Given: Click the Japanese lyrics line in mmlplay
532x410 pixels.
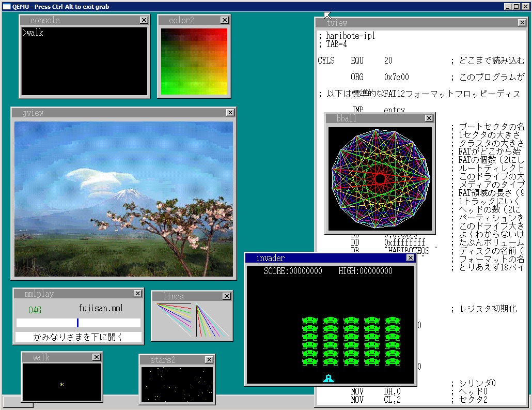Looking at the screenshot, I should click(x=78, y=337).
